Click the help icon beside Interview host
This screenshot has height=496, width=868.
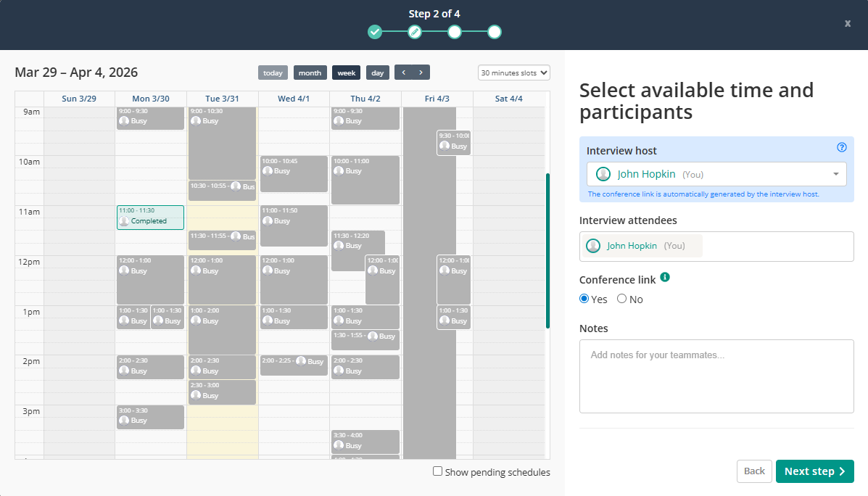841,147
